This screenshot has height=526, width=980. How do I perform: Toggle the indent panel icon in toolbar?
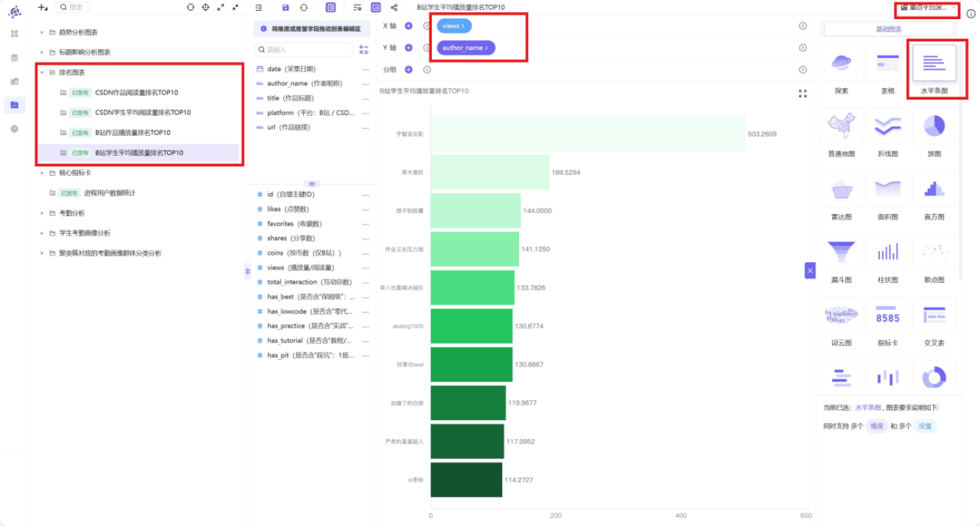click(x=258, y=7)
